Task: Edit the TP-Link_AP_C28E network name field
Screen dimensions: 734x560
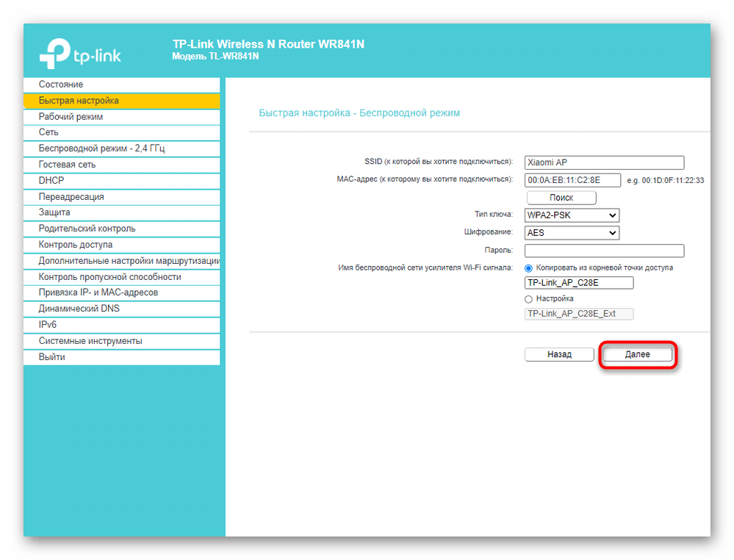Action: [579, 283]
